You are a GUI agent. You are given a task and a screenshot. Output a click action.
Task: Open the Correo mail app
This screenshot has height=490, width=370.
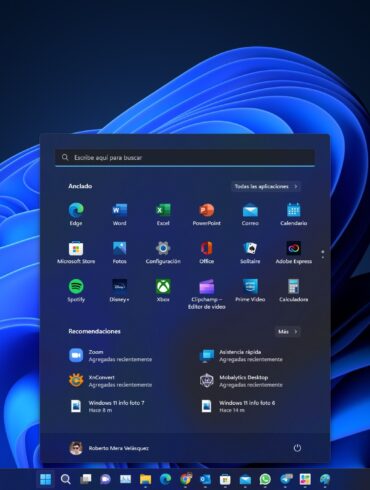[x=250, y=214]
